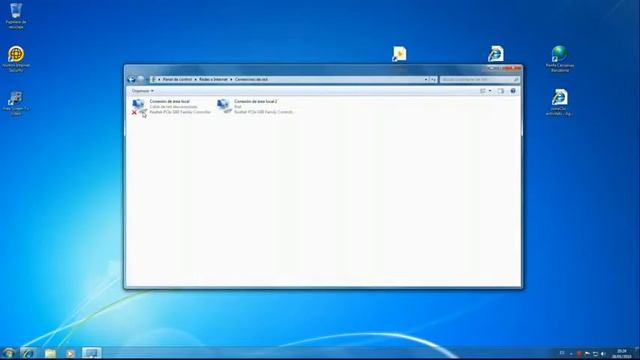Click Panel de control in breadcrumb
Image resolution: width=640 pixels, height=360 pixels.
tap(177, 80)
